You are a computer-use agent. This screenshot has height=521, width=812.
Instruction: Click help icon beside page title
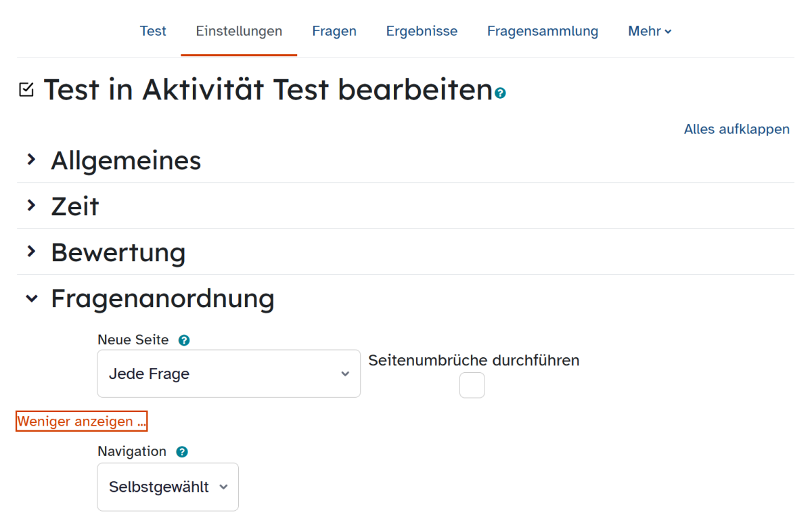(x=500, y=93)
